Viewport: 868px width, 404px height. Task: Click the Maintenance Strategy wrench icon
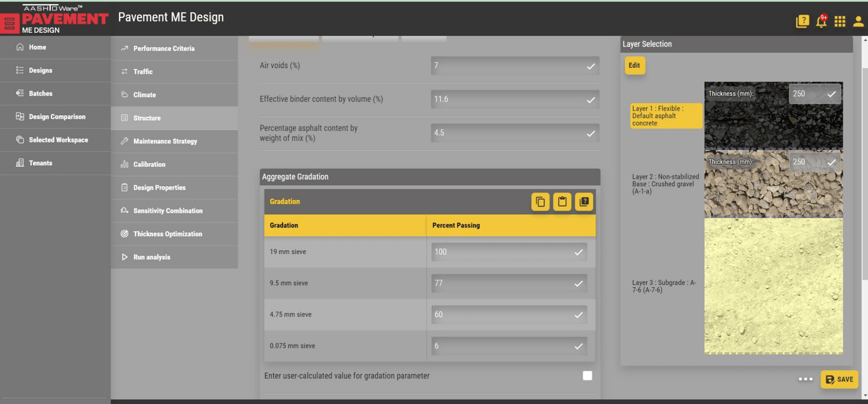coord(124,141)
